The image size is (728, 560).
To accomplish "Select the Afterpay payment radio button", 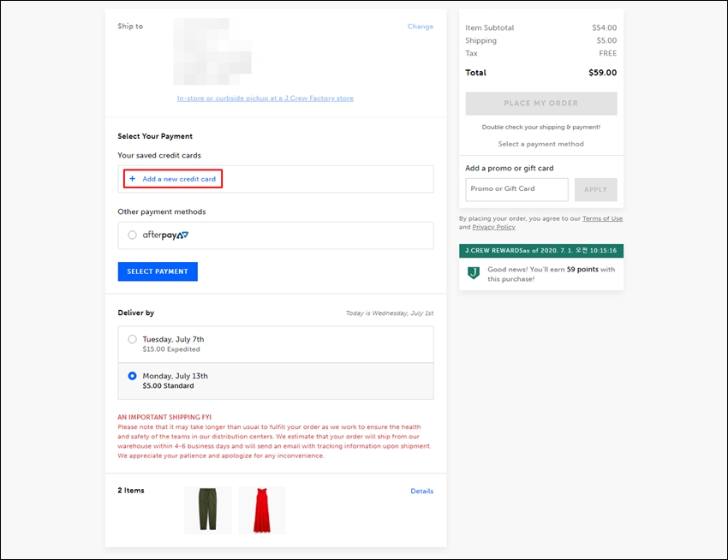I will [x=132, y=235].
